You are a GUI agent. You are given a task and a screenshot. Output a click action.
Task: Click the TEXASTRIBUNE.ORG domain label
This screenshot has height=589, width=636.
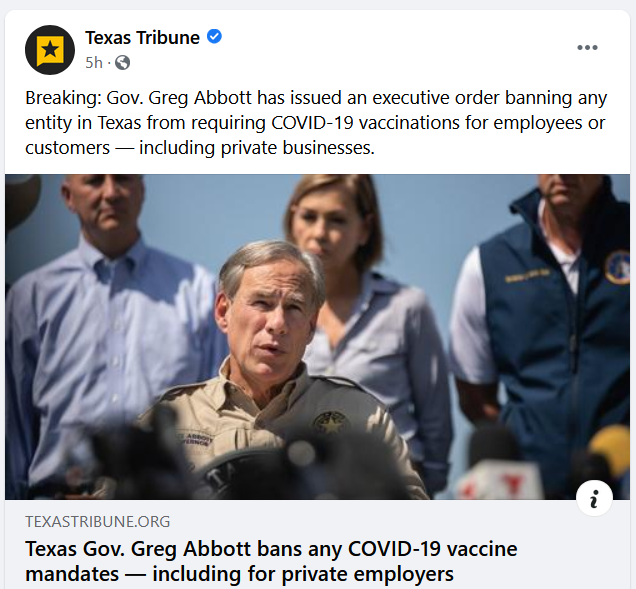coord(97,521)
